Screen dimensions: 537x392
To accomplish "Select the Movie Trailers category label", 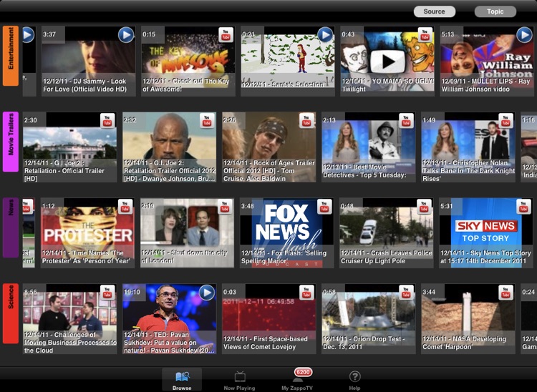I will point(11,142).
